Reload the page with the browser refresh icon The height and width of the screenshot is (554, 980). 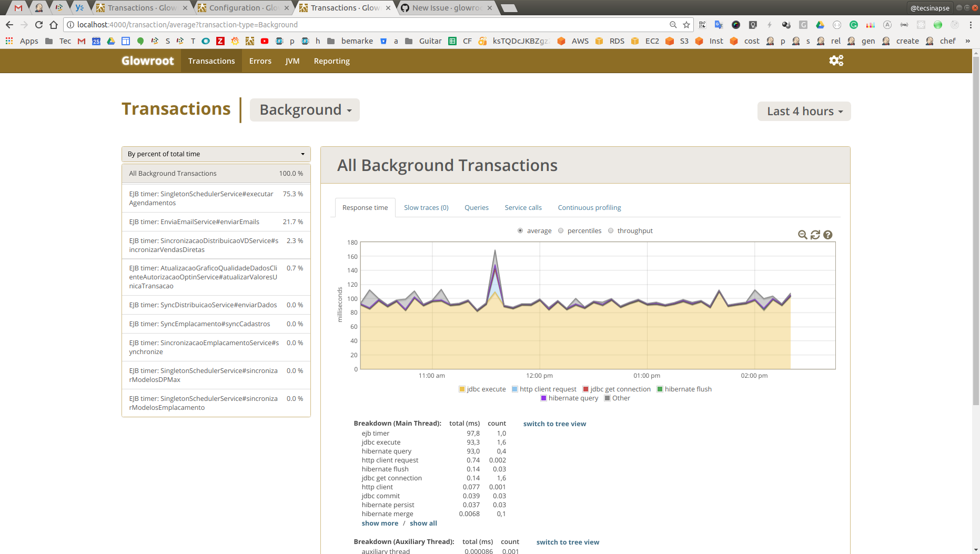[38, 24]
